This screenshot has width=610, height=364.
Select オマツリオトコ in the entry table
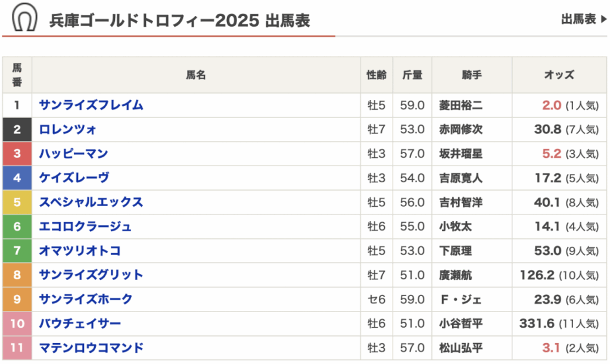80,251
